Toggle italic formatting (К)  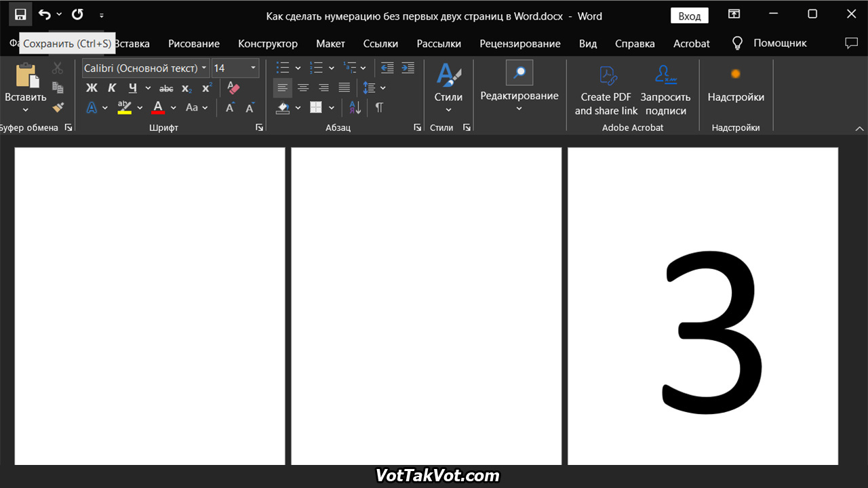[112, 88]
